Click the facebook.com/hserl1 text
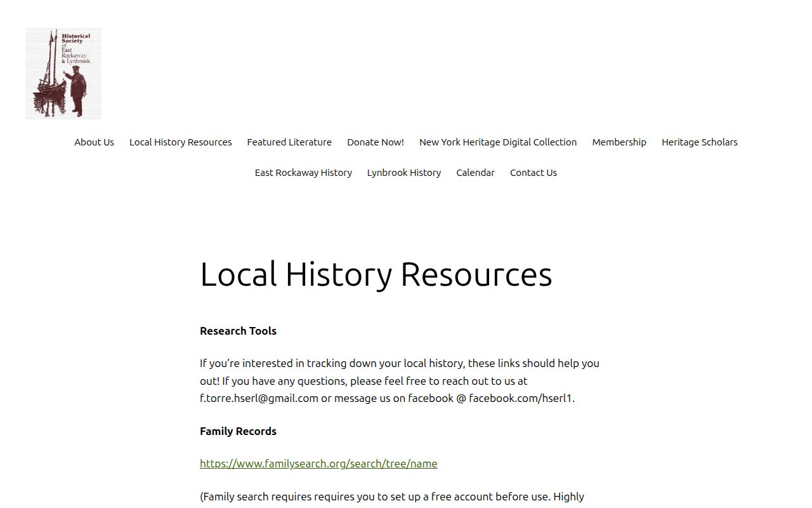The height and width of the screenshot is (508, 812). (522, 398)
